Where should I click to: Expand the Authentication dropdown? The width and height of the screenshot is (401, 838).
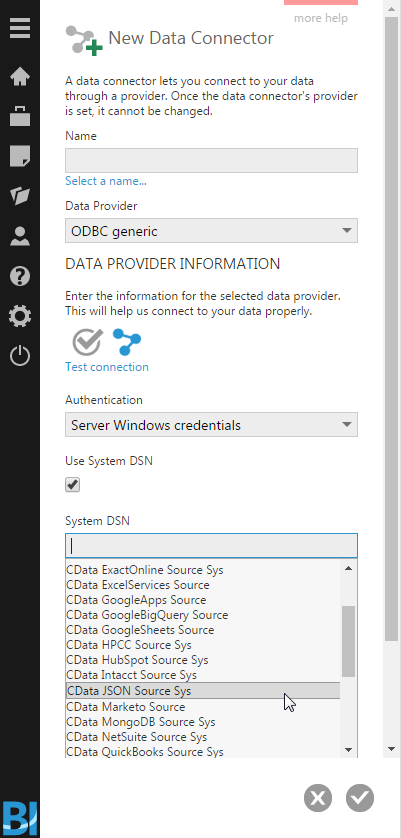coord(211,425)
